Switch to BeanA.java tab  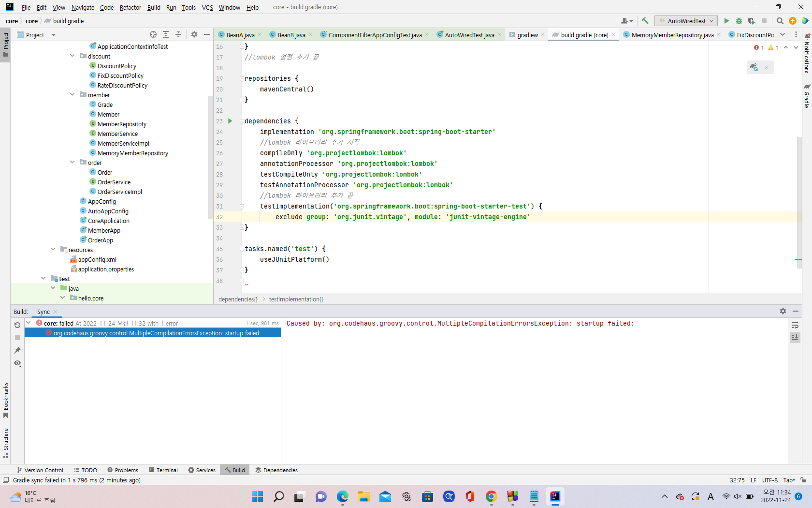pyautogui.click(x=240, y=35)
